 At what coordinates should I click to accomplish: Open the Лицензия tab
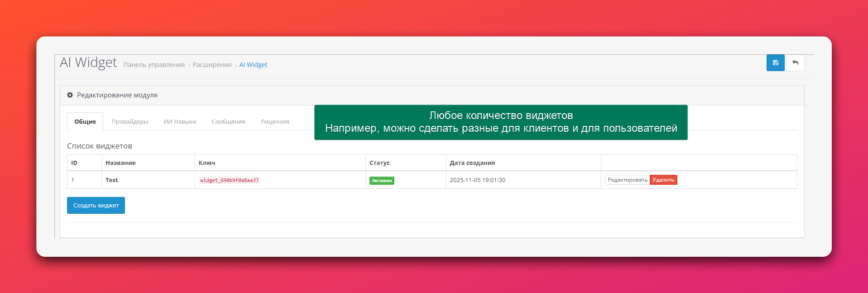click(274, 121)
